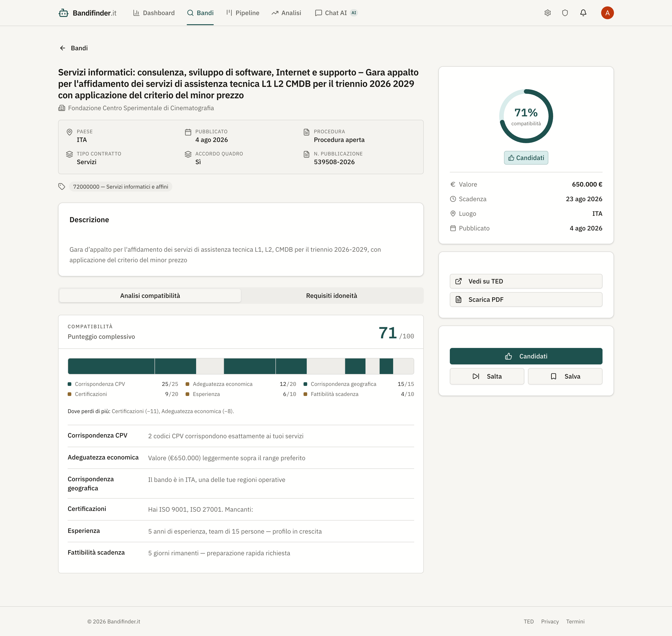Click the Descrizione heading
The height and width of the screenshot is (636, 672).
(89, 220)
